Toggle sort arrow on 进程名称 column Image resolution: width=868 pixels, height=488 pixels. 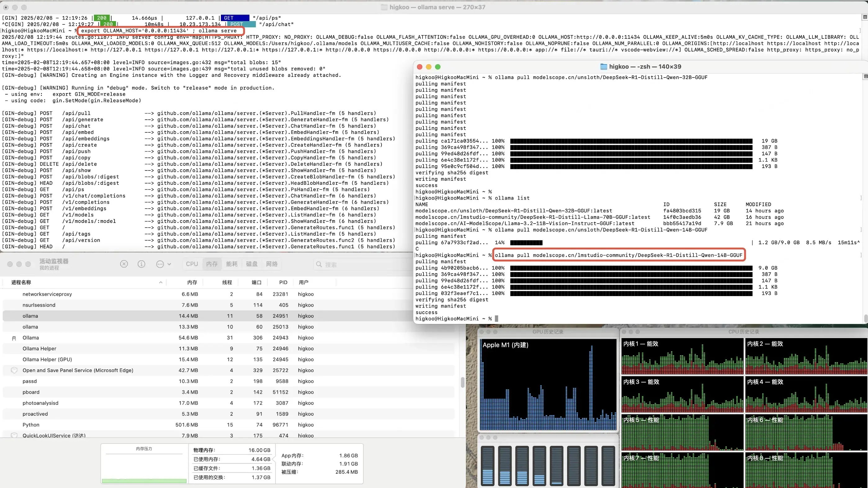click(x=161, y=282)
